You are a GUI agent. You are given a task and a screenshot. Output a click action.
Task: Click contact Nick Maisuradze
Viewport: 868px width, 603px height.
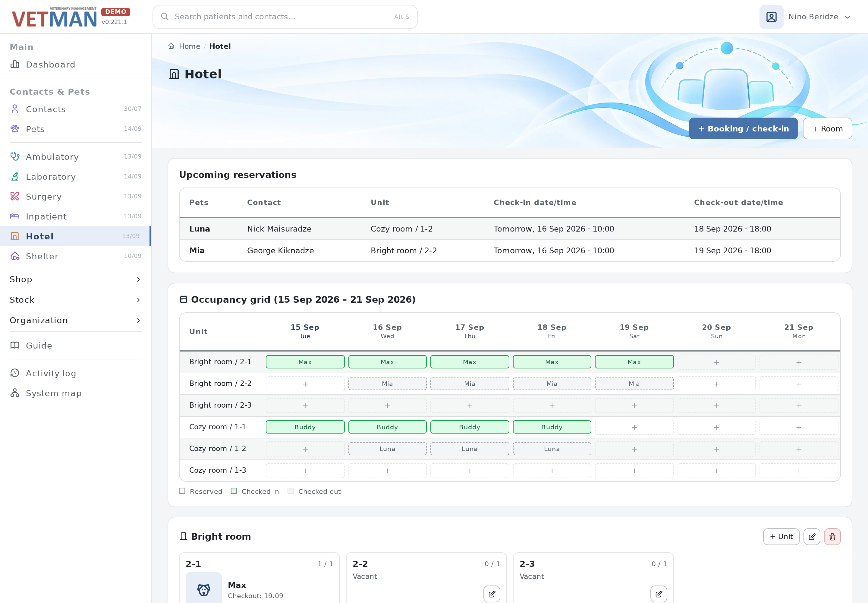[279, 229]
